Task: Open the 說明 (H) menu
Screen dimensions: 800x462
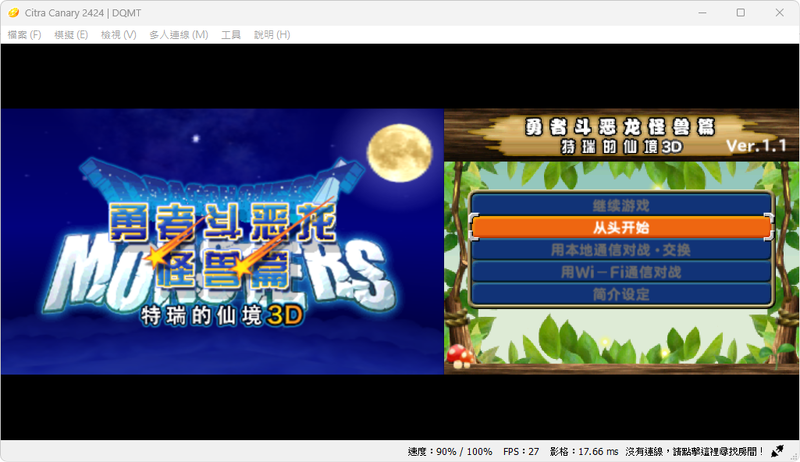Action: 272,35
